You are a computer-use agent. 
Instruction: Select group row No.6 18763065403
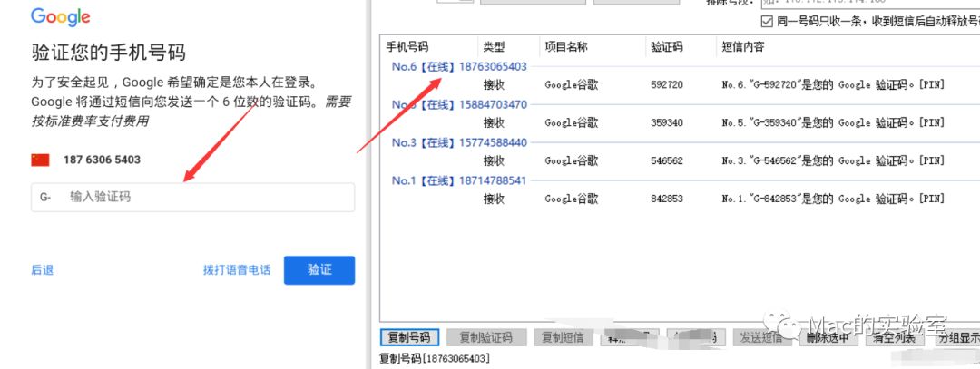(x=459, y=67)
